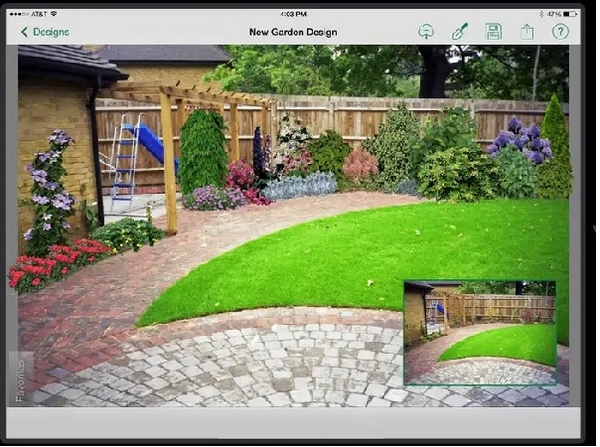
Task: Select the trowel planting tool
Action: [x=460, y=31]
